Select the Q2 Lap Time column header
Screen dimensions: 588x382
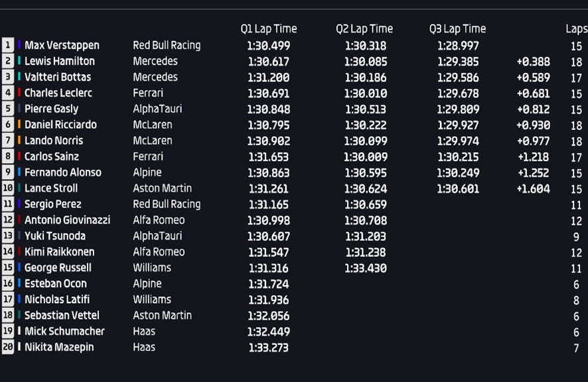click(x=364, y=29)
